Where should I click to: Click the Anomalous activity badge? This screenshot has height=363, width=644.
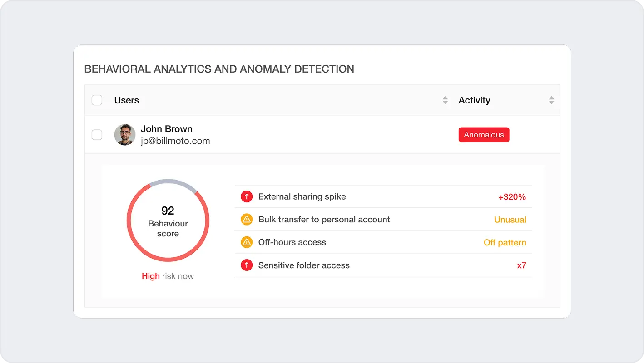pyautogui.click(x=484, y=135)
